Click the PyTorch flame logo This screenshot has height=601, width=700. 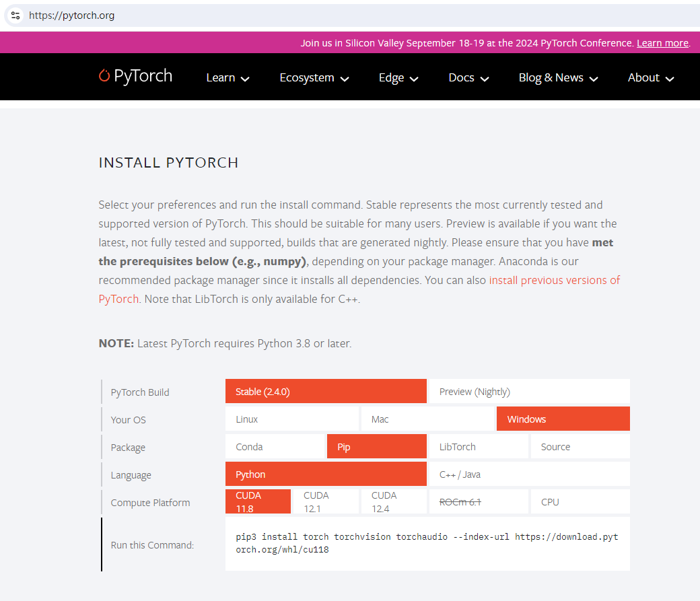pyautogui.click(x=104, y=75)
